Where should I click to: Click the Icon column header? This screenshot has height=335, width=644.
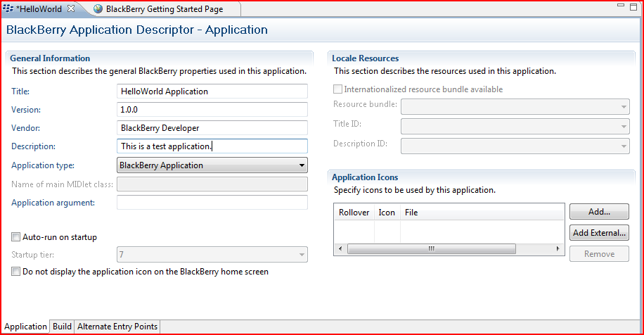click(x=387, y=212)
